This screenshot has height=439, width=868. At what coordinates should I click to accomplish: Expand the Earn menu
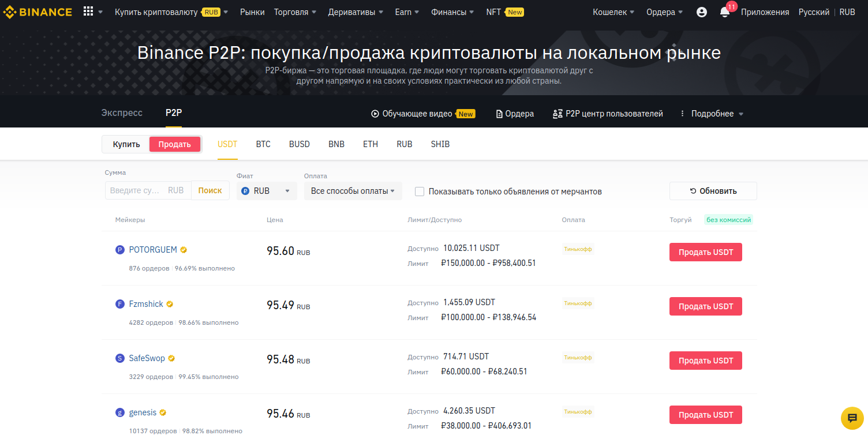pyautogui.click(x=407, y=12)
